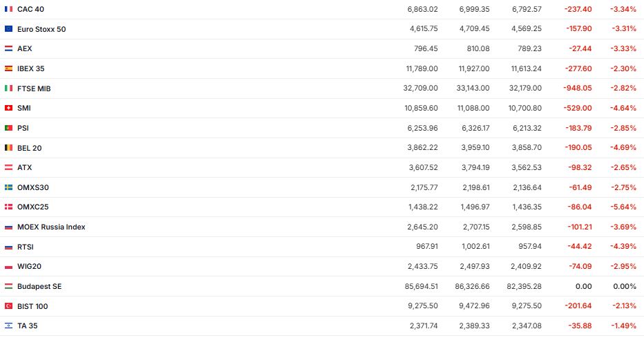Click the Italy flag beside FTSE MIB
This screenshot has width=644, height=338.
coord(8,88)
